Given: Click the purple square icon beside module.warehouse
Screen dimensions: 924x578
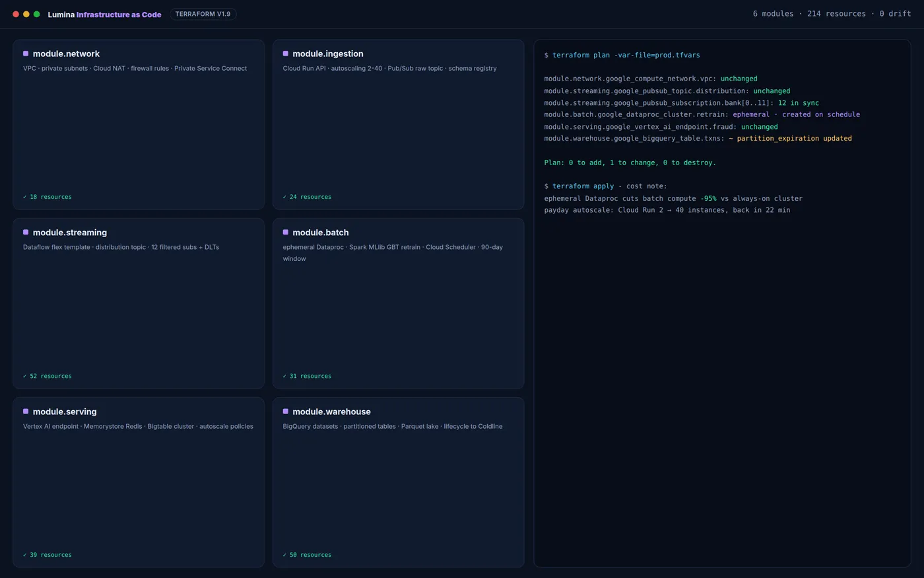Looking at the screenshot, I should 286,412.
